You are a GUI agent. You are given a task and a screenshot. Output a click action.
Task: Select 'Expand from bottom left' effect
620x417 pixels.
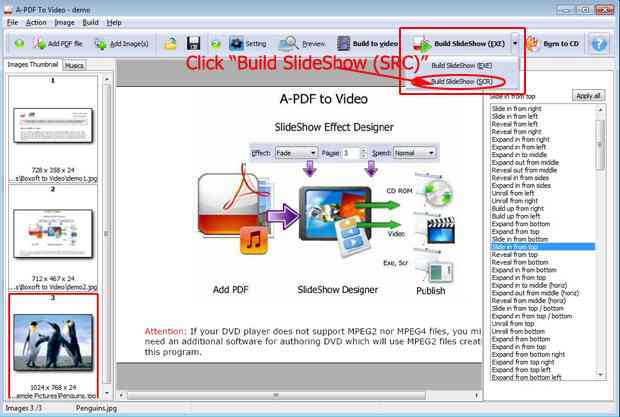526,377
